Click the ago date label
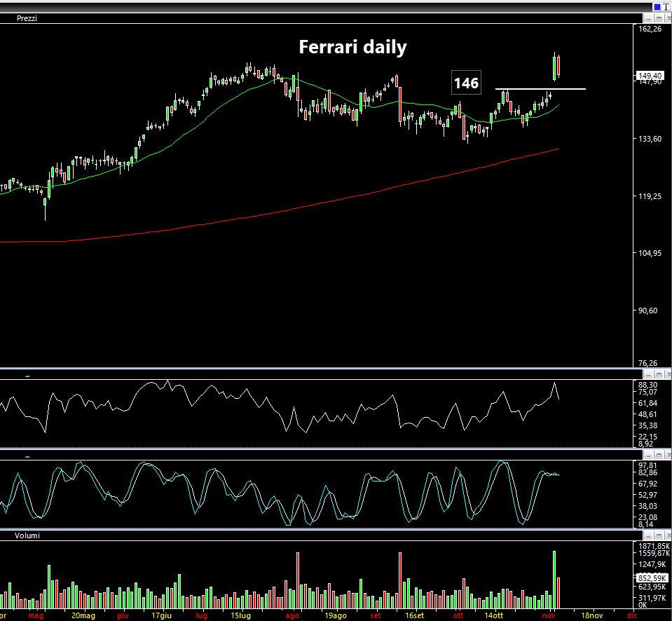 tap(292, 616)
